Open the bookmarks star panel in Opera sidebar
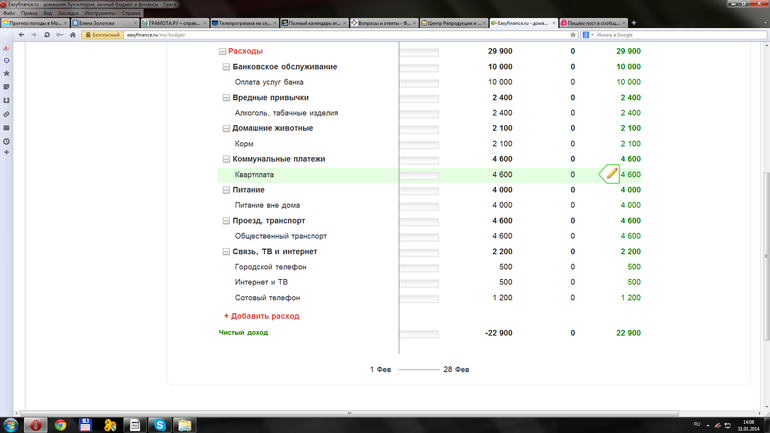The image size is (770, 433). (6, 74)
